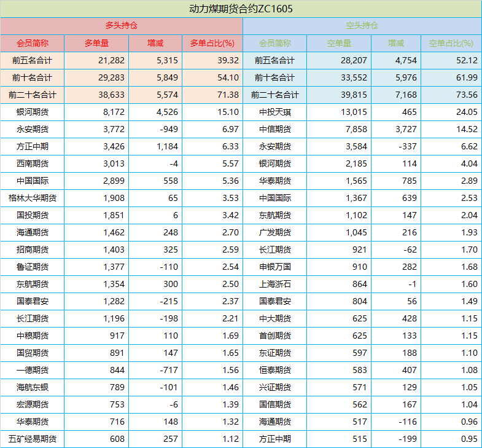
Task: Select 银河期货 in the long-side list
Action: click(33, 112)
